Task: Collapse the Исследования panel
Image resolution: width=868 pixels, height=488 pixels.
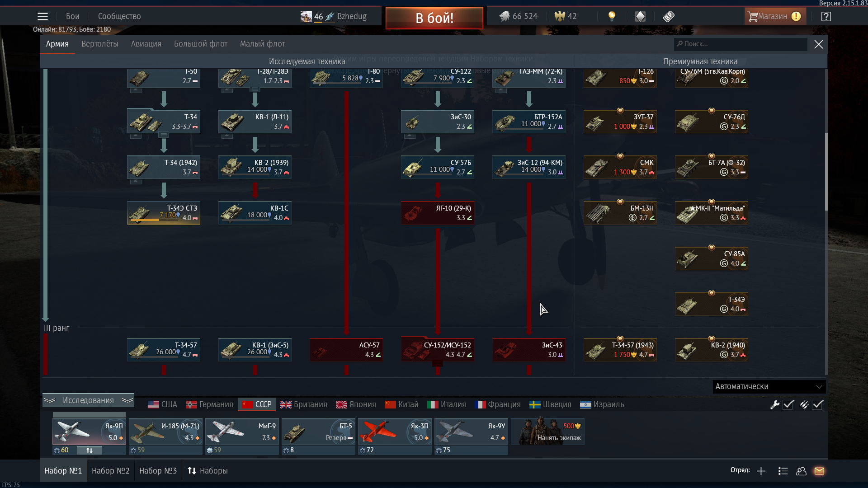Action: (88, 401)
